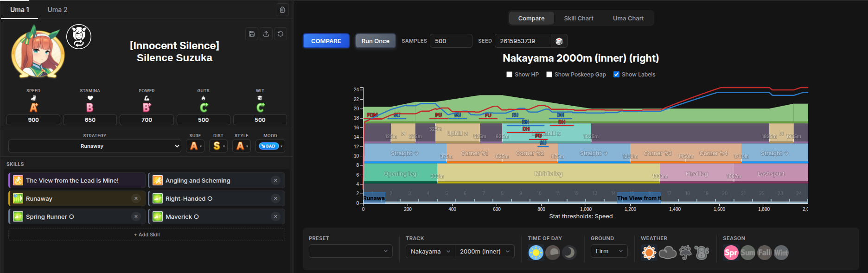Click the share/export upload icon
Viewport: 868px width, 273px height.
pos(266,34)
